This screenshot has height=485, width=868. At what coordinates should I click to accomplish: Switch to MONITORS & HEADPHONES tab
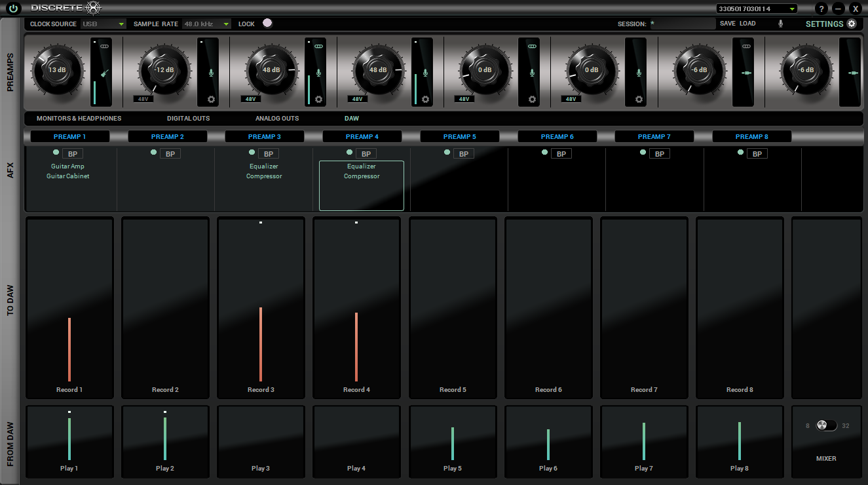(x=79, y=119)
